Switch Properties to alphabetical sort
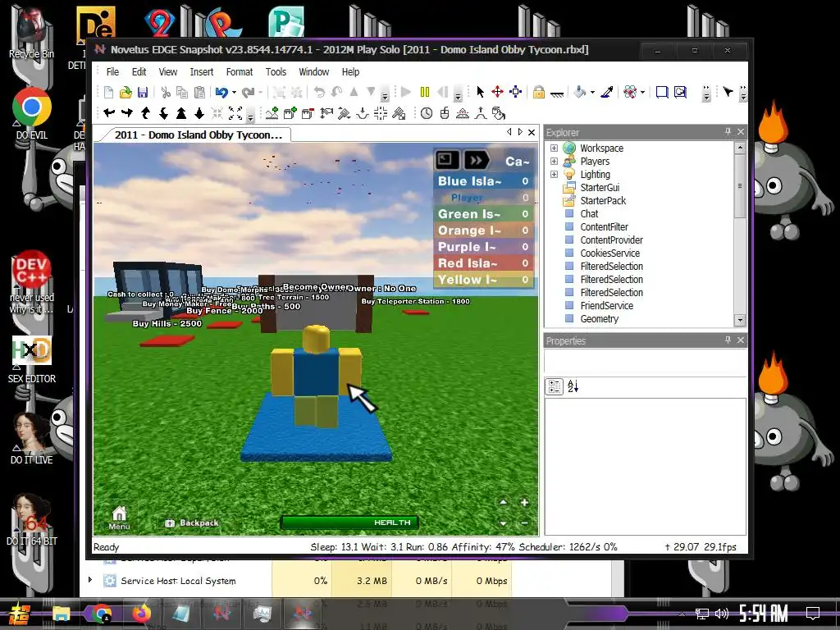Image resolution: width=840 pixels, height=630 pixels. 573,386
